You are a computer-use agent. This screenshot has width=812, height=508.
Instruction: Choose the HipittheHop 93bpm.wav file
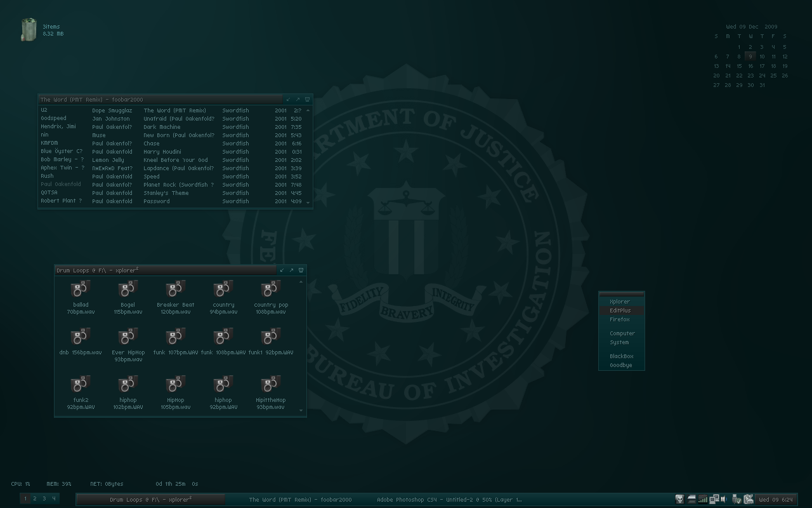[x=271, y=392]
